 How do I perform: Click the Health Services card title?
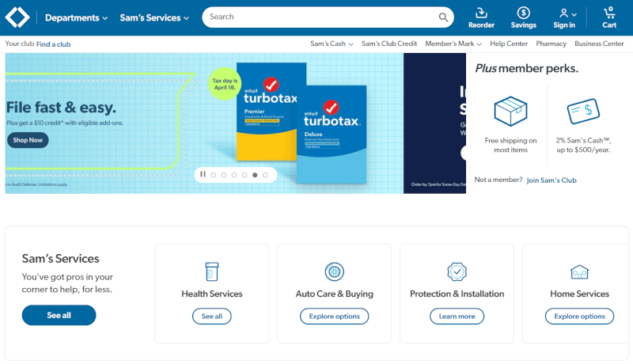[x=212, y=294]
